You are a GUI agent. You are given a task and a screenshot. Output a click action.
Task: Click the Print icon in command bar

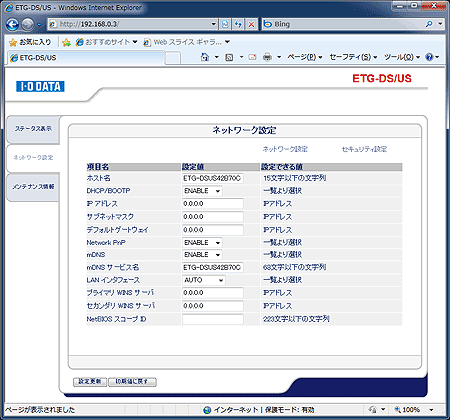point(267,57)
